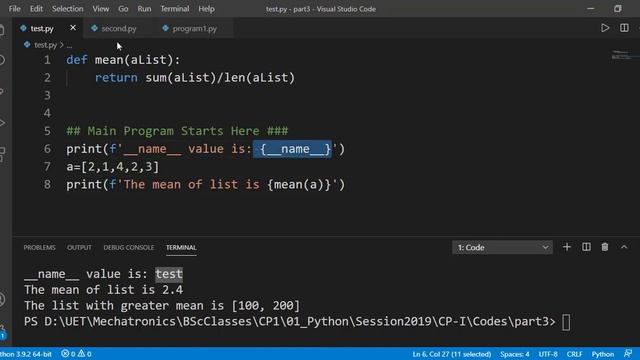Select the TERMINAL panel tab
Viewport: 640px width, 360px height.
(x=181, y=247)
